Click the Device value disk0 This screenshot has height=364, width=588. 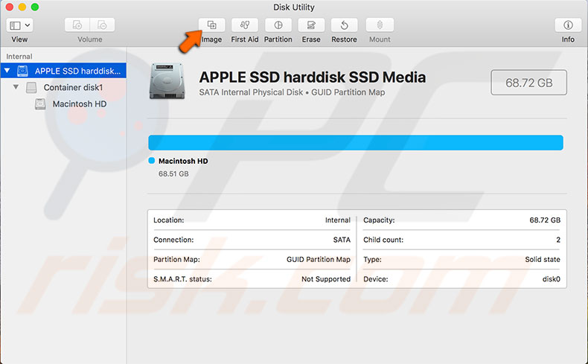pos(551,279)
